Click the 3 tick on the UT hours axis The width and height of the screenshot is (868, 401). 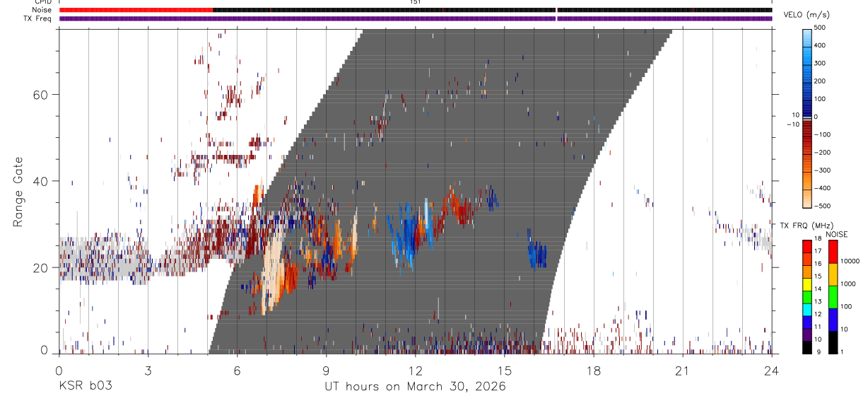[148, 371]
